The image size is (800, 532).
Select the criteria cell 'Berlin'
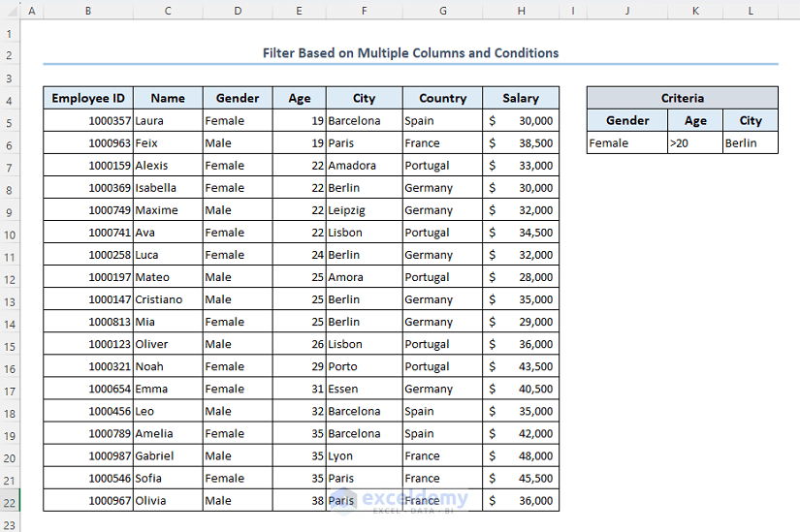pos(751,142)
